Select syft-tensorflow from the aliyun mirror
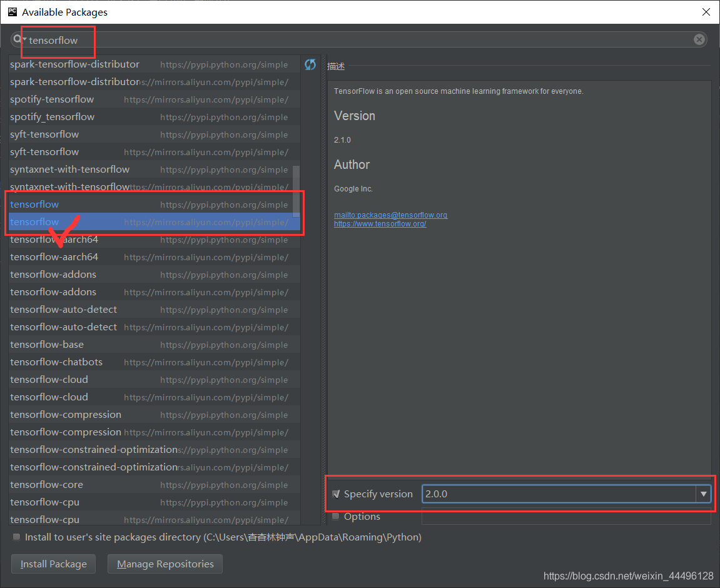This screenshot has height=588, width=720. point(155,151)
